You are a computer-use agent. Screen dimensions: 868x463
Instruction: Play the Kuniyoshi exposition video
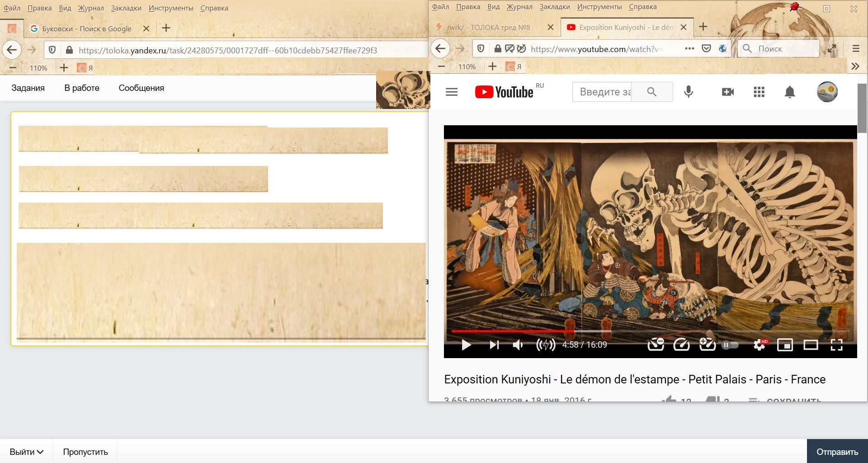click(466, 345)
